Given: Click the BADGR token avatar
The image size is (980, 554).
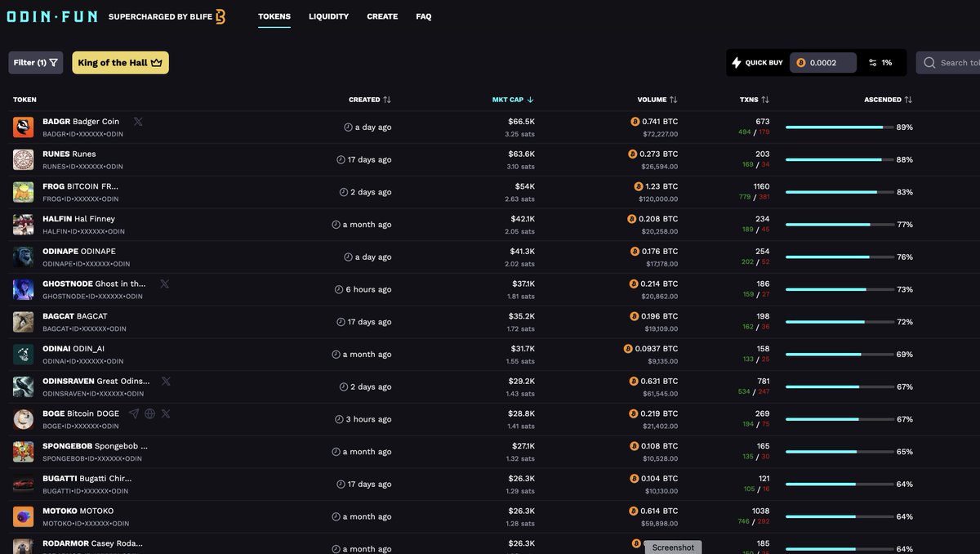Looking at the screenshot, I should pos(23,127).
